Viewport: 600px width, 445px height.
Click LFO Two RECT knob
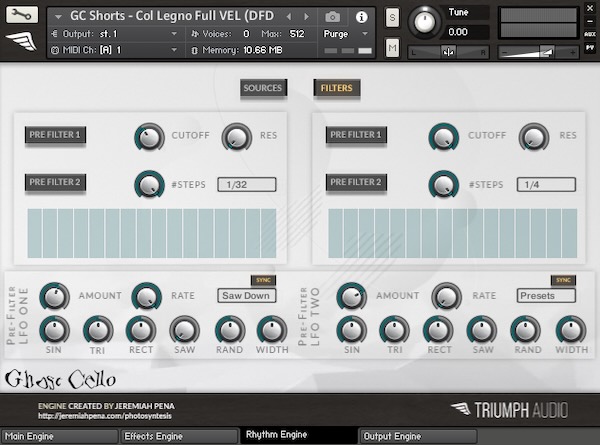[x=438, y=331]
